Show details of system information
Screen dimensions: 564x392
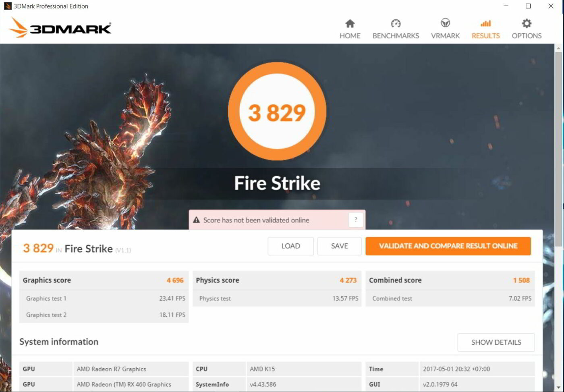(496, 342)
